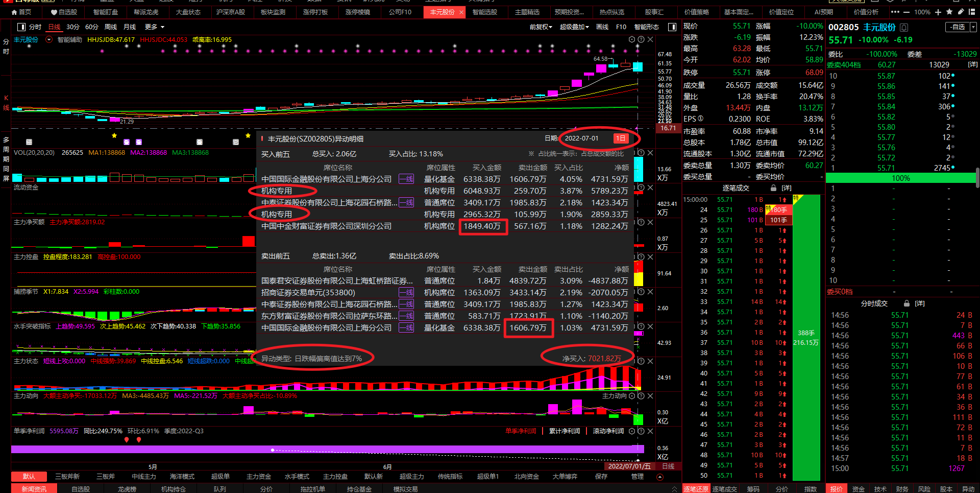Open the 前复权 adjustment dropdown
This screenshot has height=493, width=980.
(x=541, y=27)
